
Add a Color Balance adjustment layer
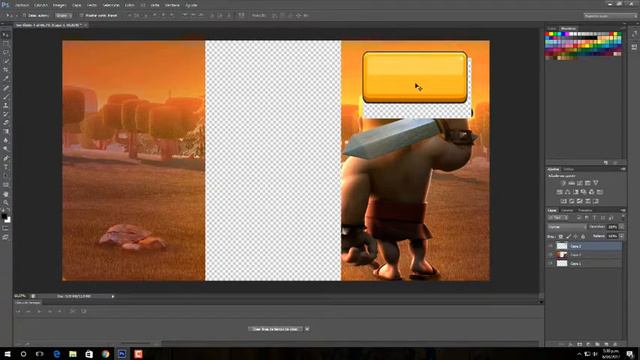click(x=567, y=192)
